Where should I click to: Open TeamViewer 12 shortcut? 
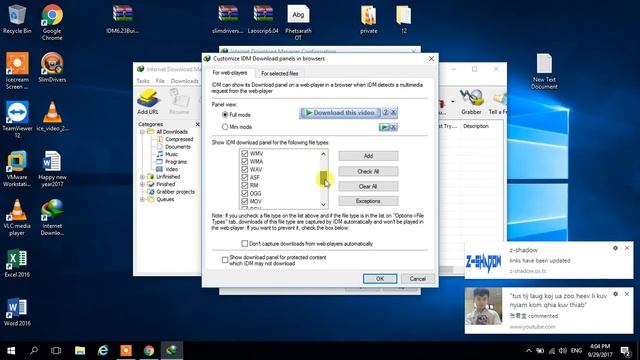pos(17,119)
